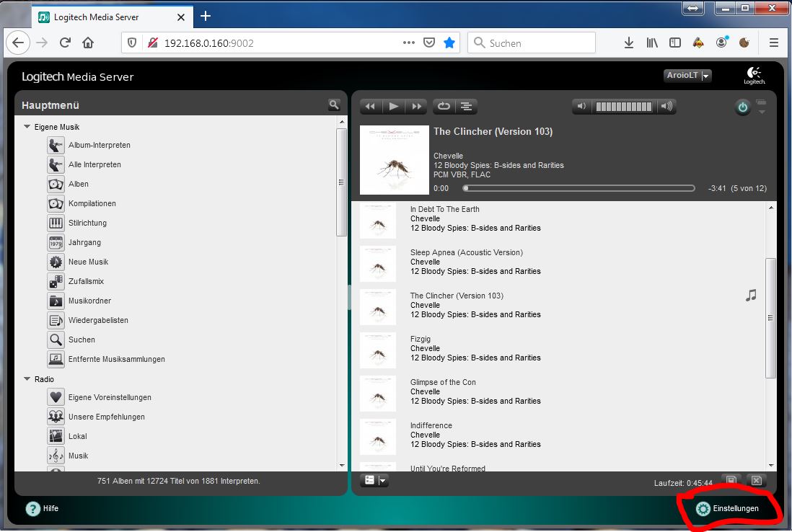Viewport: 792px width, 532px height.
Task: Open Entfernte Musiksammlungen icon
Action: tap(56, 360)
